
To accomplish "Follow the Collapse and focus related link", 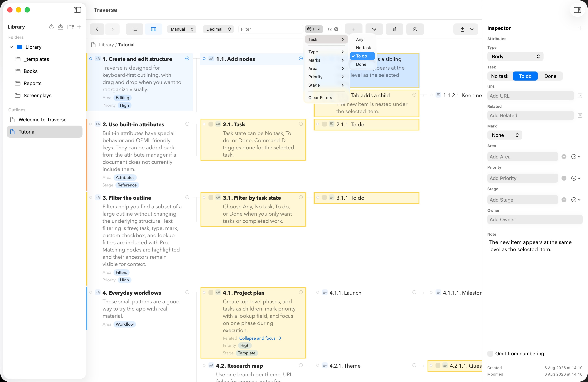I will [x=260, y=338].
